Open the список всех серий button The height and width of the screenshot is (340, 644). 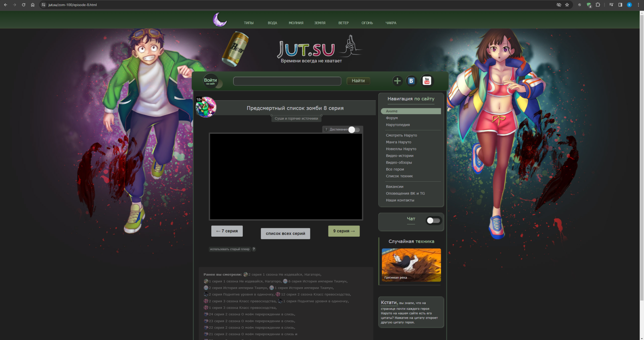pos(285,233)
